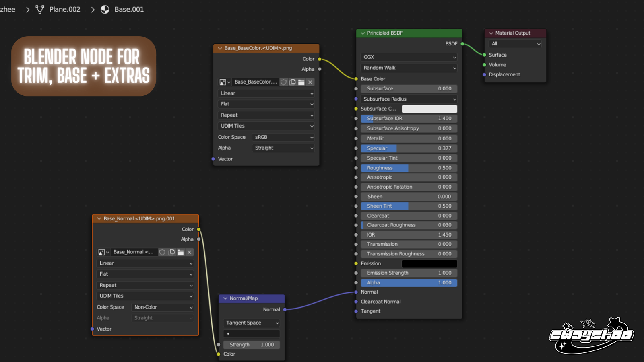Click the Sheen Tint 0.500 slider

point(409,206)
